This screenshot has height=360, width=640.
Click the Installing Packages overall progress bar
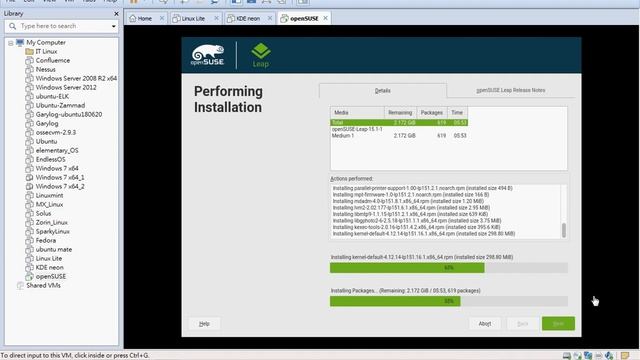pyautogui.click(x=449, y=301)
